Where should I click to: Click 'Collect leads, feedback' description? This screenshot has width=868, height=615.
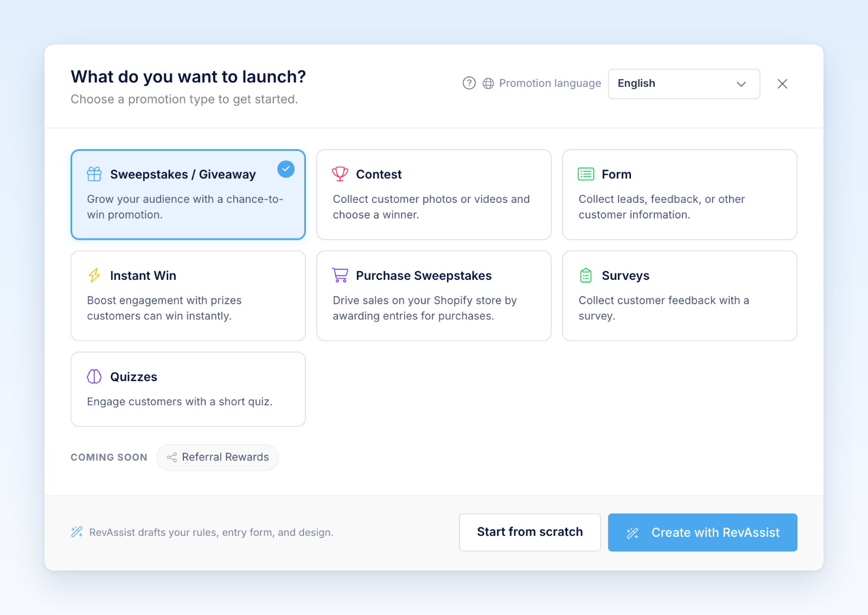(662, 207)
